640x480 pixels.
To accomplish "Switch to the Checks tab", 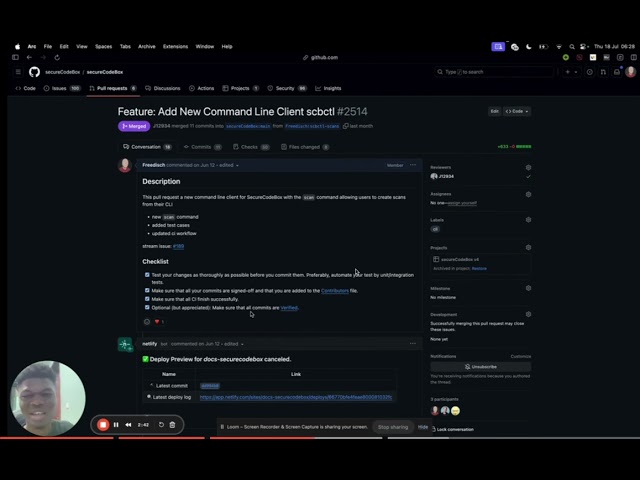I will click(251, 147).
